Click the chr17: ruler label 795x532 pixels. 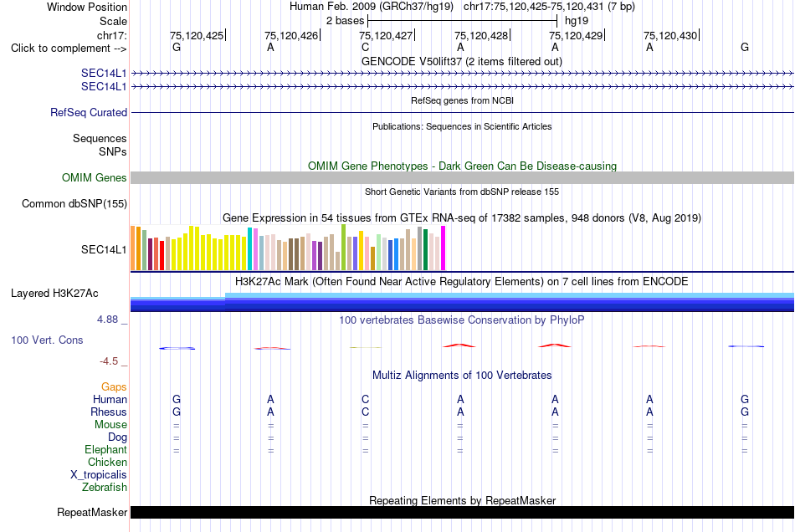(x=111, y=35)
